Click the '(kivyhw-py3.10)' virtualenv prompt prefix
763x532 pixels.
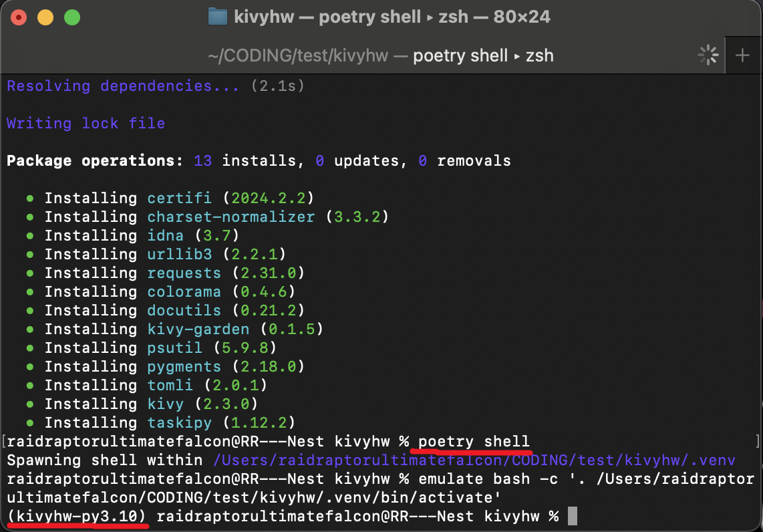coord(77,517)
